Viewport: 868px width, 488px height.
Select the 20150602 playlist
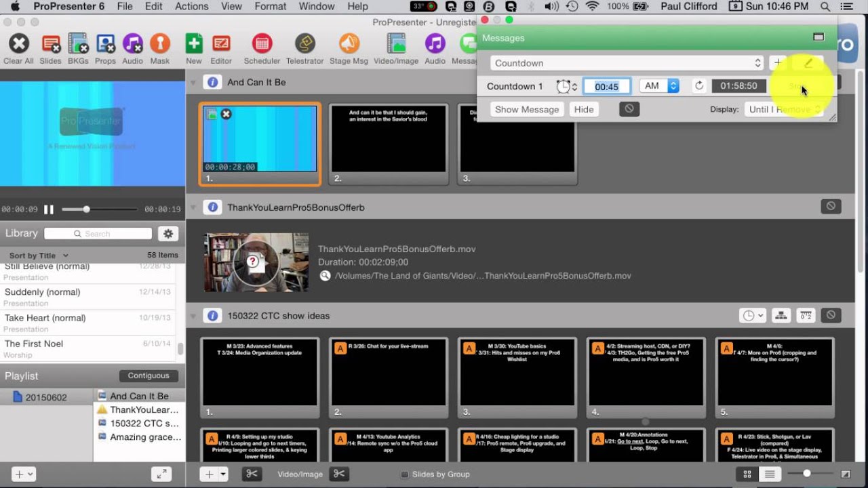(46, 397)
